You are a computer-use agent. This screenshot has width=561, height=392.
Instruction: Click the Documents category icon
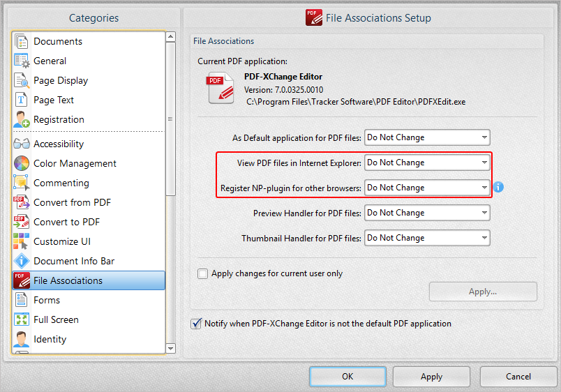(x=22, y=41)
